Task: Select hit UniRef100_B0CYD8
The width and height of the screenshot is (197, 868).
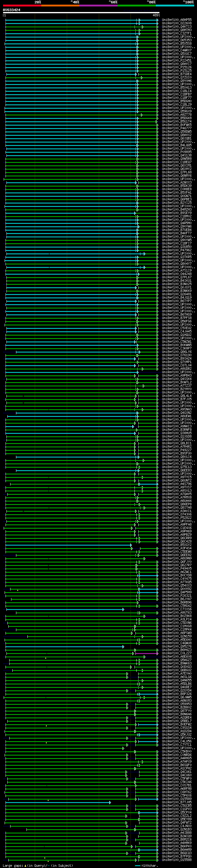Action: 176,575
